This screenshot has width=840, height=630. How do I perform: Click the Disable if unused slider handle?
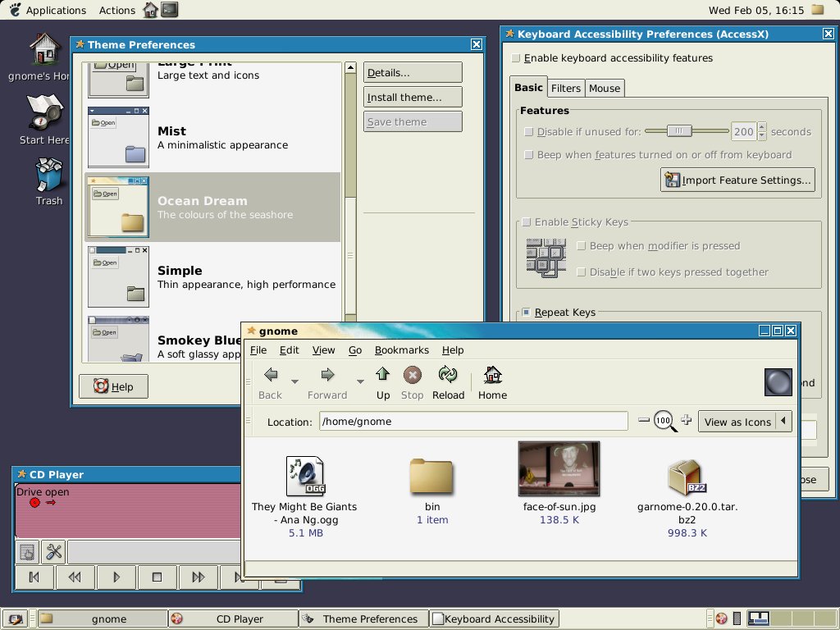pyautogui.click(x=679, y=131)
